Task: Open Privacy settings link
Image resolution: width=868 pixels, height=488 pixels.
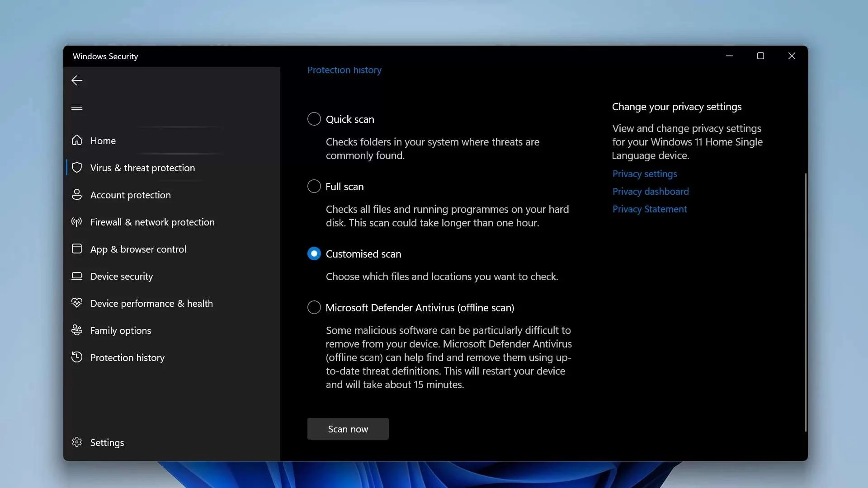Action: point(644,173)
